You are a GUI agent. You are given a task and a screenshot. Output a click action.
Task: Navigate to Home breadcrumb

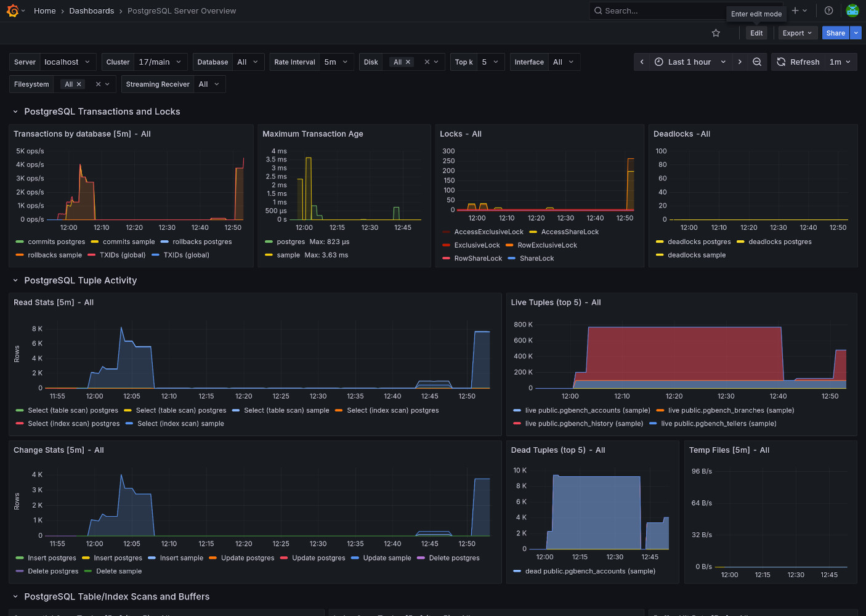pyautogui.click(x=44, y=11)
